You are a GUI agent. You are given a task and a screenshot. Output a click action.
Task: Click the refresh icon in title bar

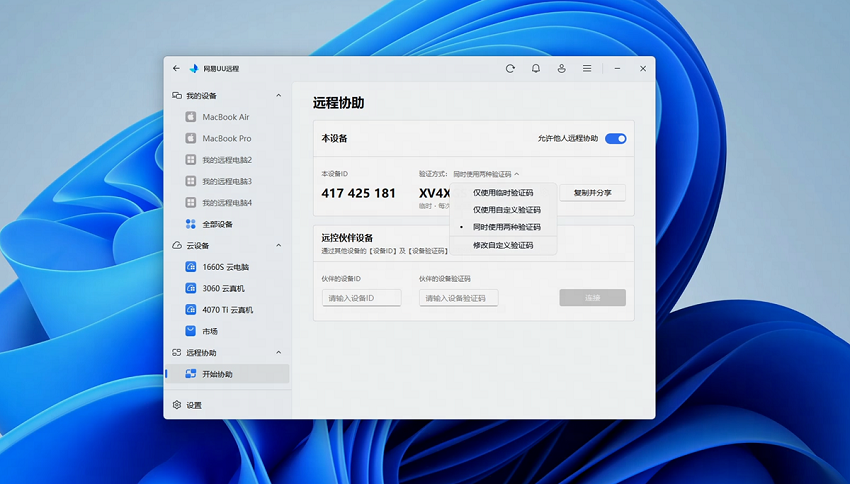click(x=510, y=69)
